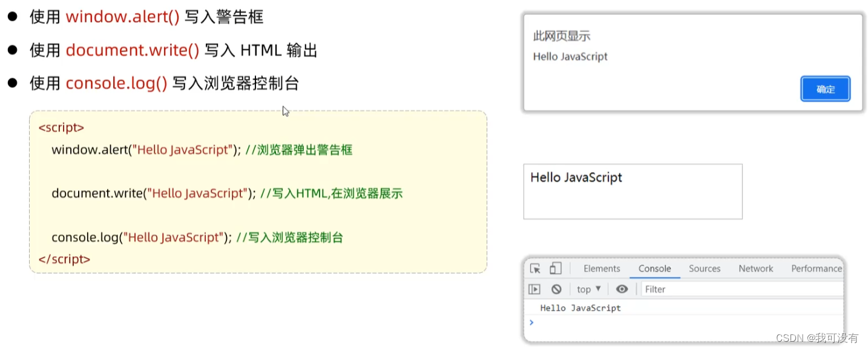This screenshot has height=349, width=868.
Task: Click the console prompt arrow
Action: coord(531,322)
